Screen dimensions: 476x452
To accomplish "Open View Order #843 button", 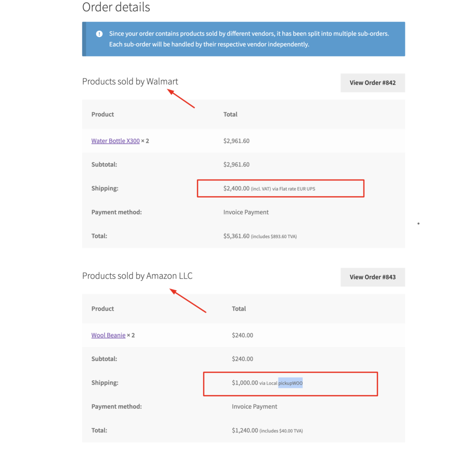I will tap(372, 277).
